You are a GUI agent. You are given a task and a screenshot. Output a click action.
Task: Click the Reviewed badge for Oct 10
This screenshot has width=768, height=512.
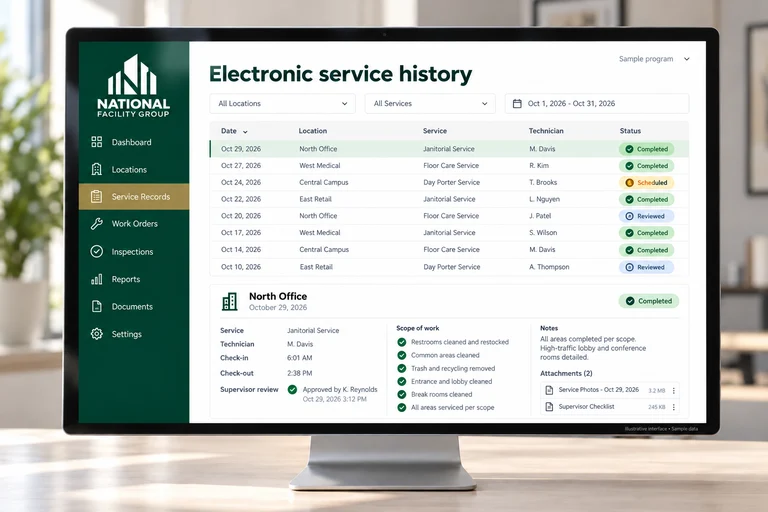point(647,267)
